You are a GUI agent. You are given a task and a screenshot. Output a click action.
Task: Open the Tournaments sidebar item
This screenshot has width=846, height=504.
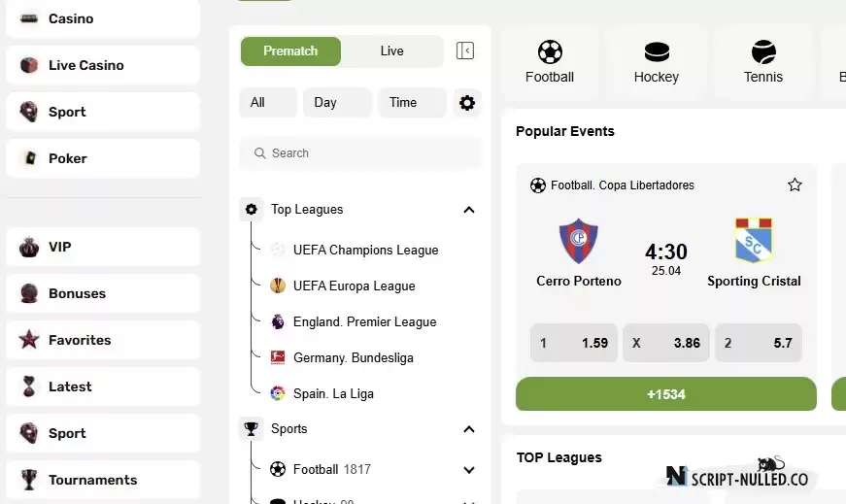click(103, 480)
